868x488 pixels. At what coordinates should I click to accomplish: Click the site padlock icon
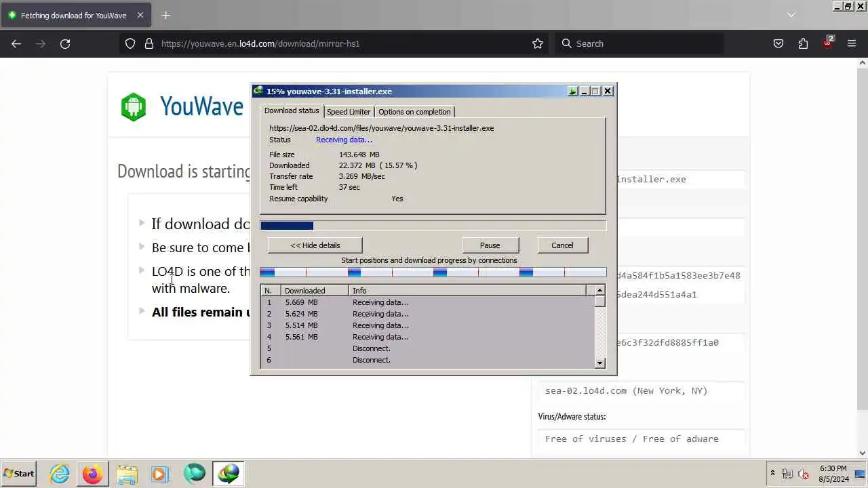[149, 43]
